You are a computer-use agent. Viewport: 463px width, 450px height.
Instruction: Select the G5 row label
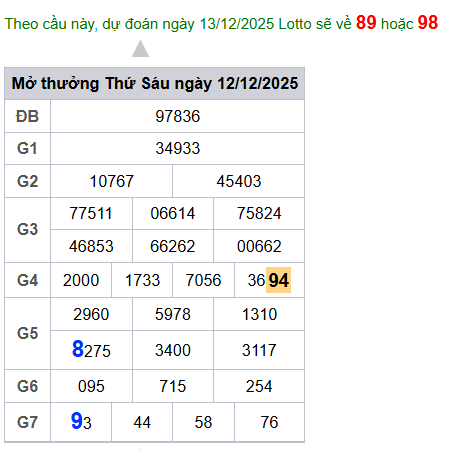pyautogui.click(x=27, y=333)
